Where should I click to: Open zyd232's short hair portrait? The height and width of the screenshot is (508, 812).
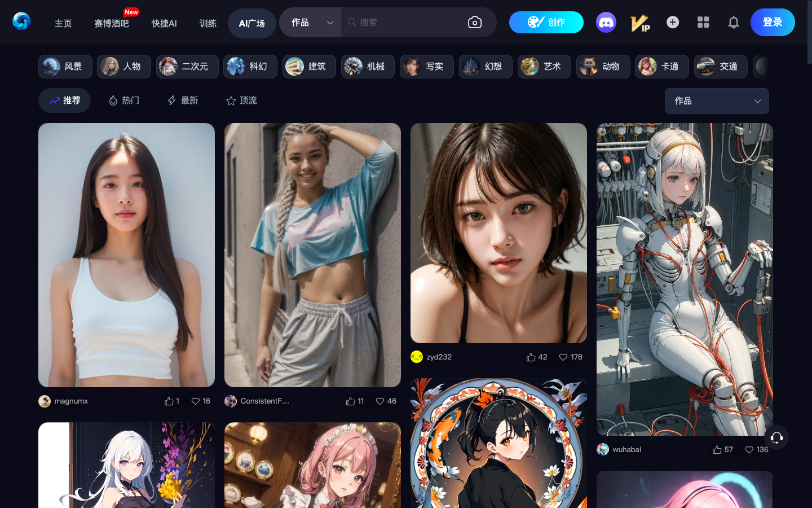click(498, 233)
